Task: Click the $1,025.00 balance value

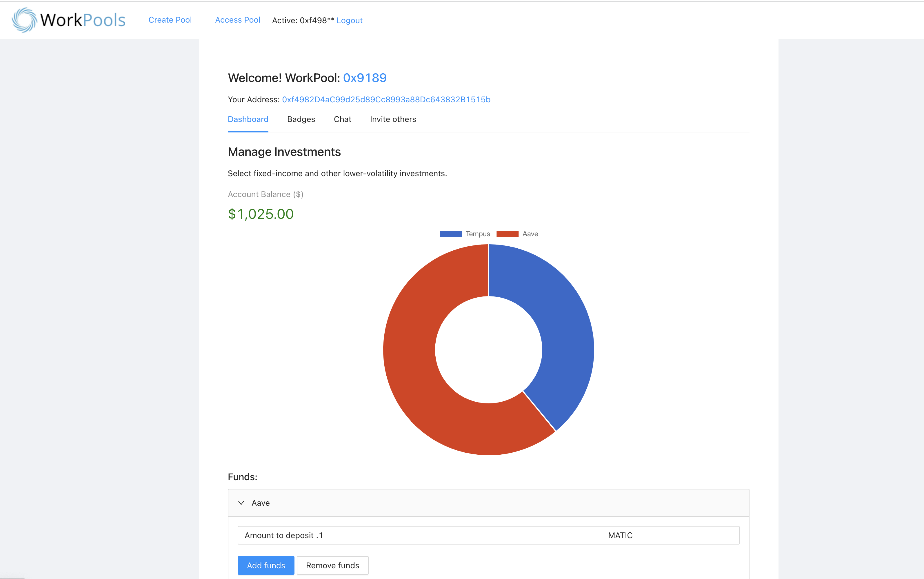Action: click(261, 214)
